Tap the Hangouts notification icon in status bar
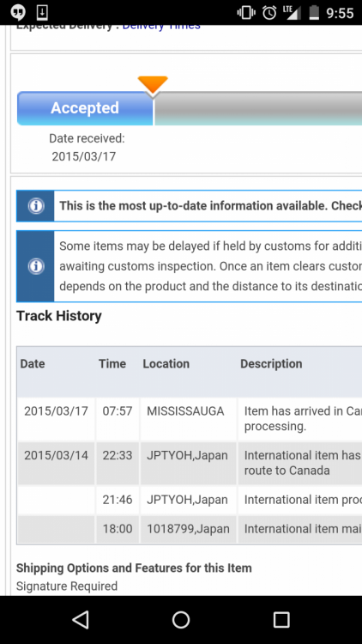Viewport: 362px width, 644px height. tap(18, 13)
